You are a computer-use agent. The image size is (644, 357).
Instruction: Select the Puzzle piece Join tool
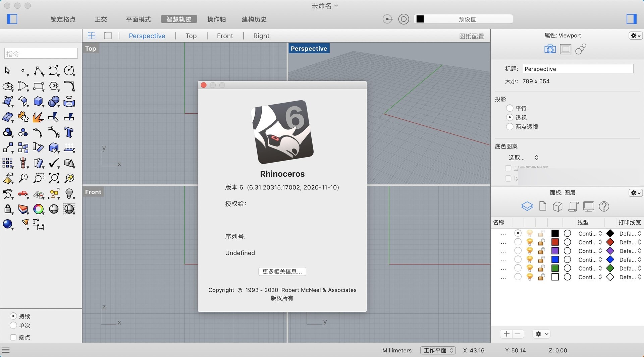point(23,117)
